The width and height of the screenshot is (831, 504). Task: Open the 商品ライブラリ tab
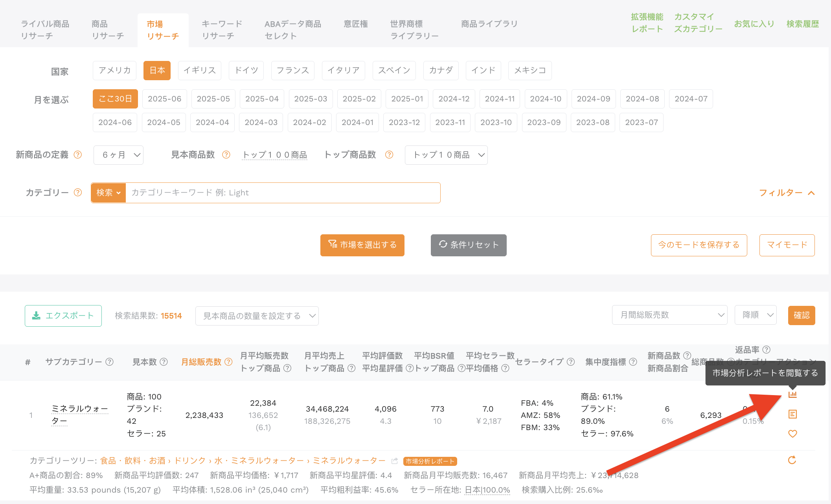489,24
